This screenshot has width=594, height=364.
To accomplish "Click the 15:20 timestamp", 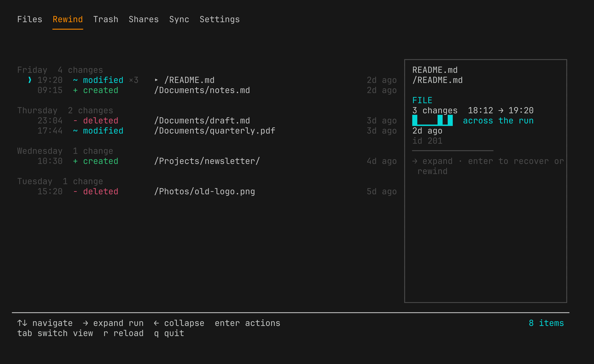I will pos(50,191).
